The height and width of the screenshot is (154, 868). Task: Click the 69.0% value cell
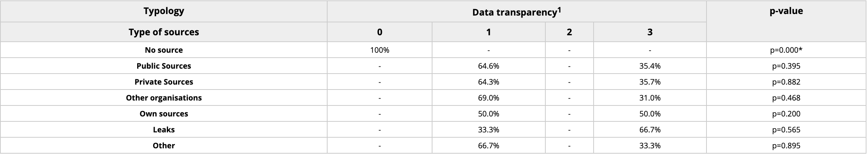(x=488, y=98)
